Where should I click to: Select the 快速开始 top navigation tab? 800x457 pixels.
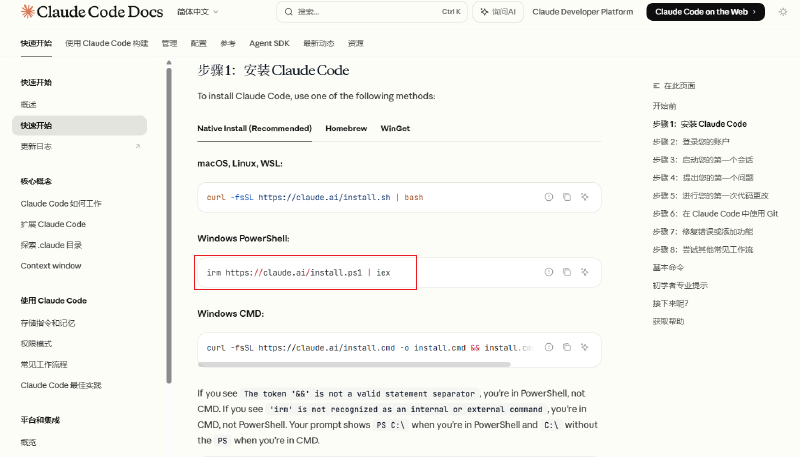pyautogui.click(x=36, y=43)
